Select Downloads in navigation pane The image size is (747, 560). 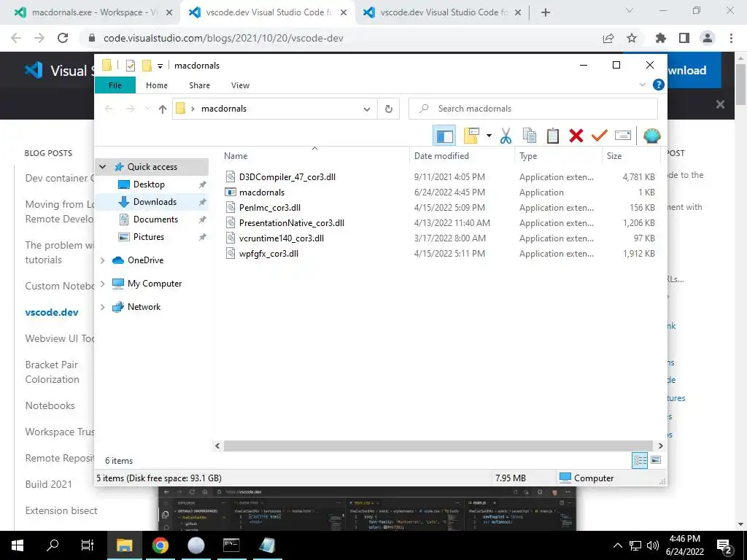pos(155,202)
